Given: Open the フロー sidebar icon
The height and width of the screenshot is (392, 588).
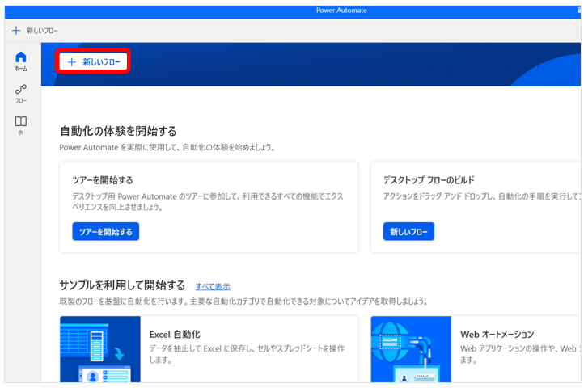Looking at the screenshot, I should [21, 94].
